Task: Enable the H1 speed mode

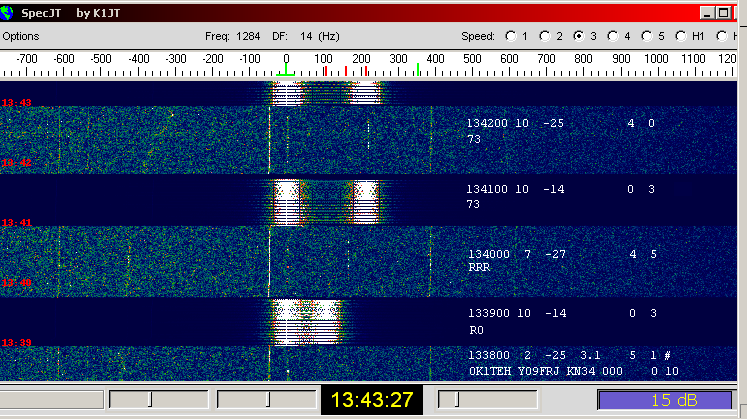Action: [679, 36]
